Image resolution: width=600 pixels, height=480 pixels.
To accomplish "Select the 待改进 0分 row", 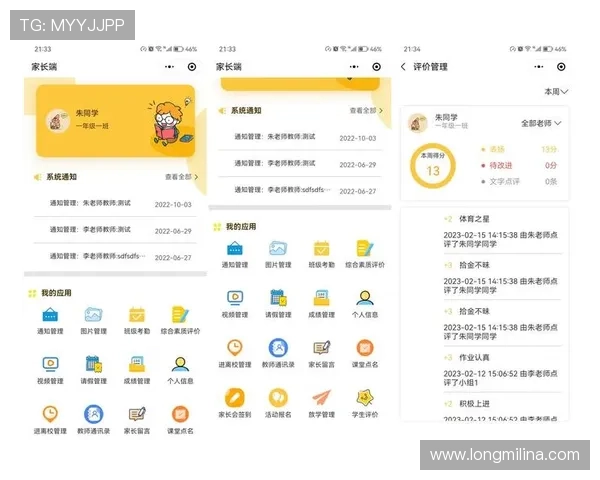I will coord(519,165).
